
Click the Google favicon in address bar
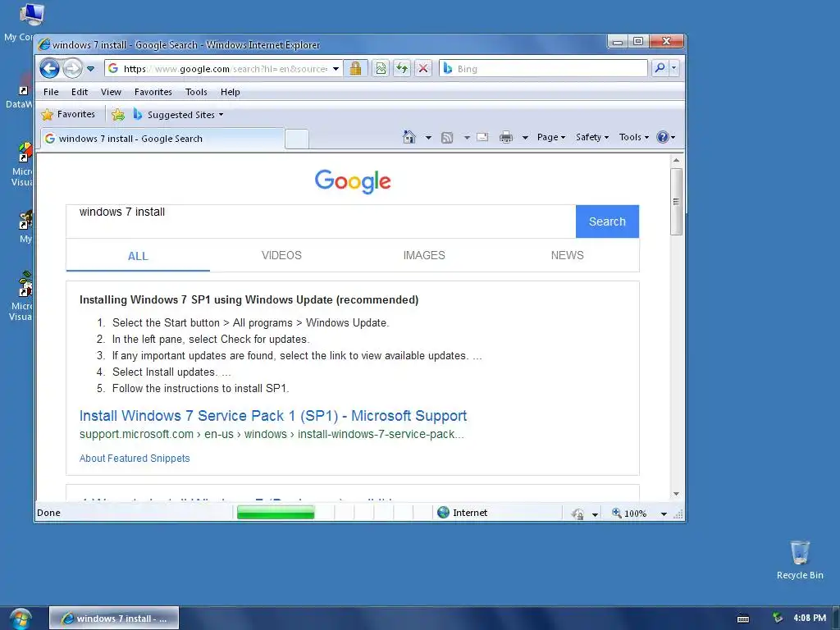(x=113, y=69)
